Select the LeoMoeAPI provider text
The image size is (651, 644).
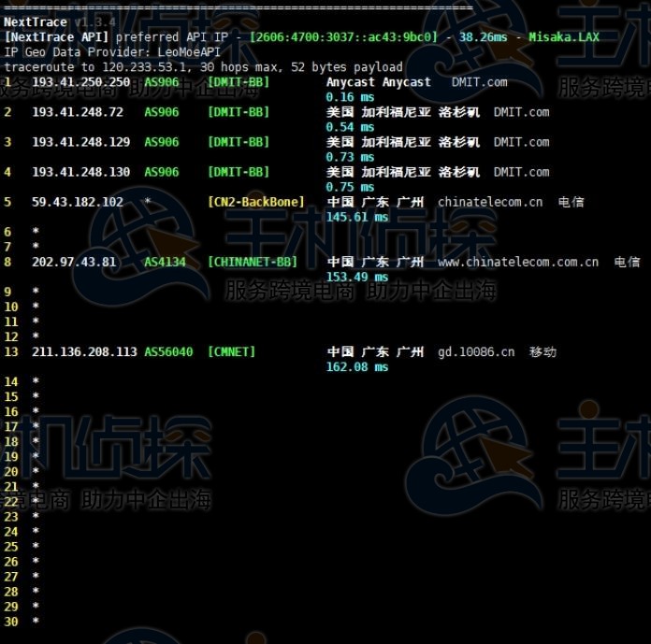click(x=189, y=52)
